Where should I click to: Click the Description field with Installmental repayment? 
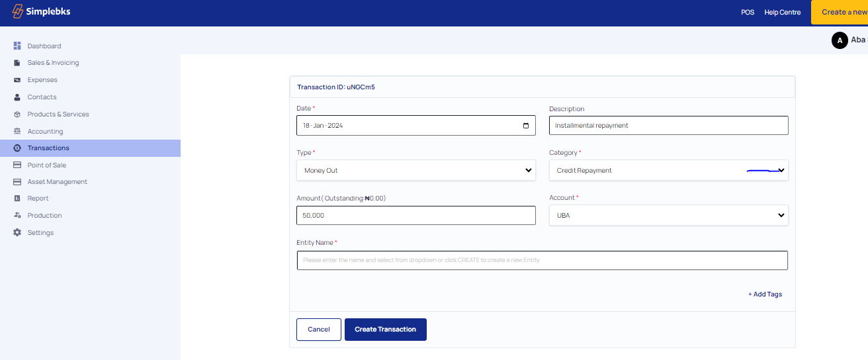(x=669, y=126)
